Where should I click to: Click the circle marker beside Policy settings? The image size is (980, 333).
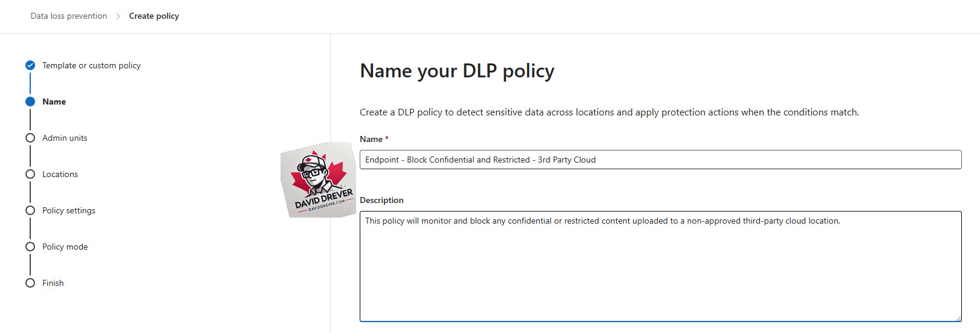coord(30,210)
